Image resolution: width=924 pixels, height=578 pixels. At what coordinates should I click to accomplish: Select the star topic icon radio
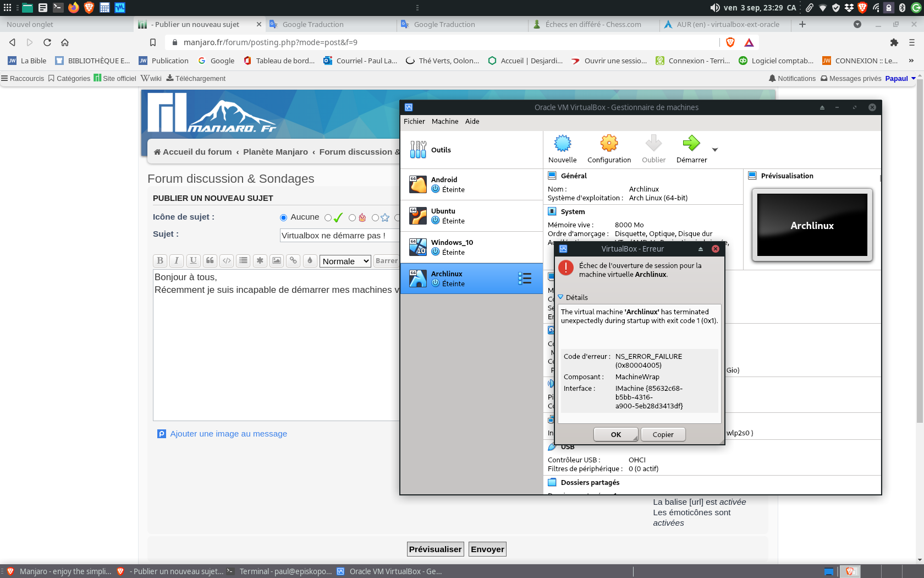[x=375, y=218]
